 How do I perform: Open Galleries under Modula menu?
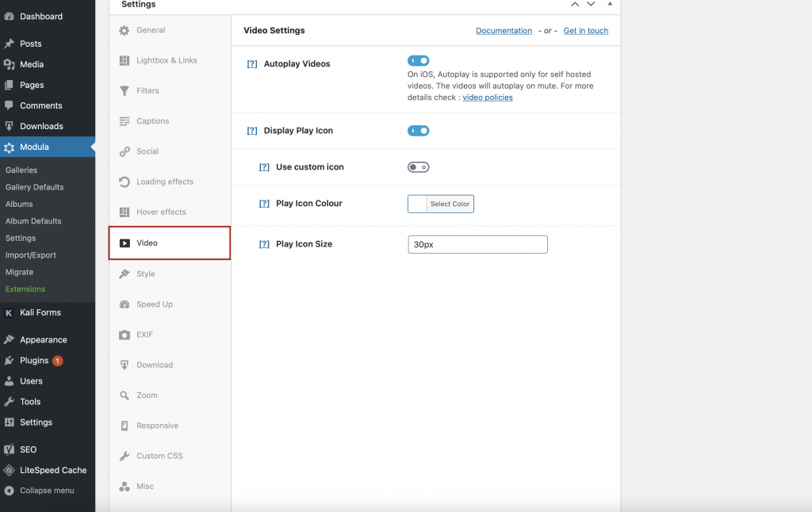tap(21, 170)
